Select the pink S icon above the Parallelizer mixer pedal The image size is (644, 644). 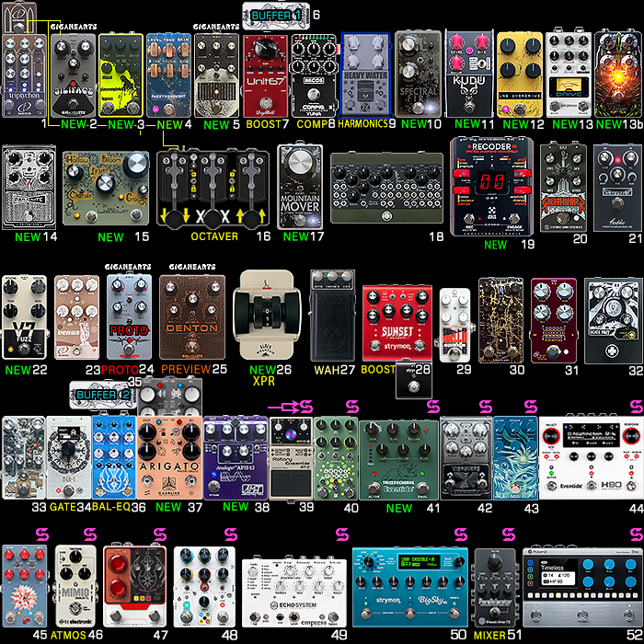point(509,535)
